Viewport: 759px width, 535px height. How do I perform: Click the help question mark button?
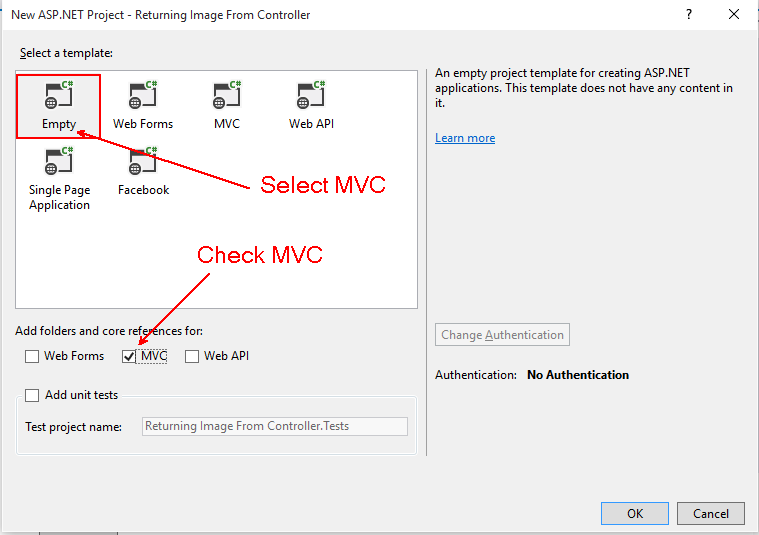(689, 14)
